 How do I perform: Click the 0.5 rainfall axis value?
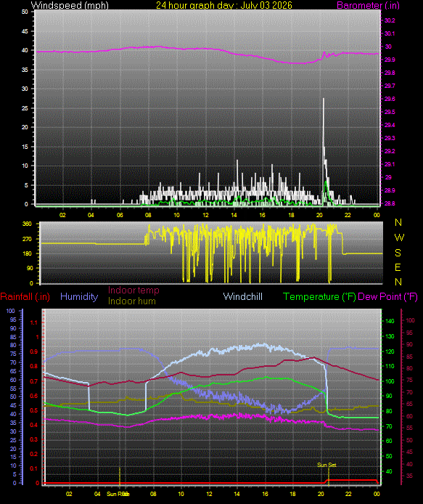[34, 411]
